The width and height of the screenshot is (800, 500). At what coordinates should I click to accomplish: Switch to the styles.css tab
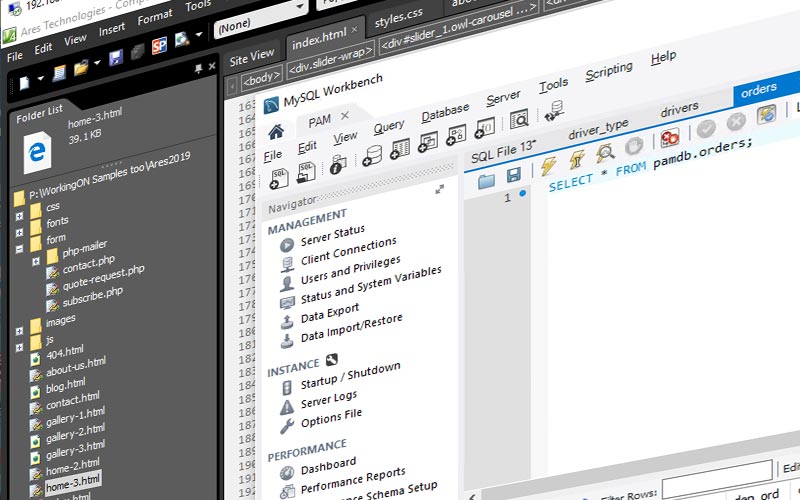pos(398,18)
